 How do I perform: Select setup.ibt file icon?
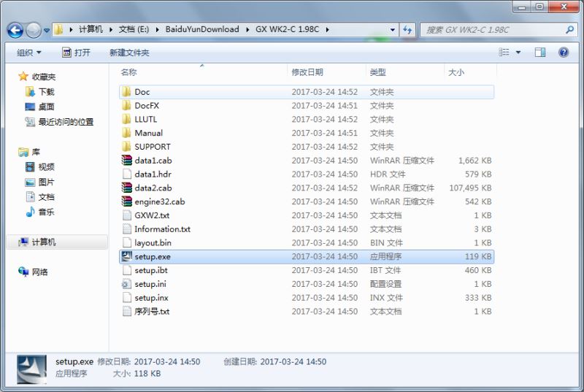(x=126, y=270)
